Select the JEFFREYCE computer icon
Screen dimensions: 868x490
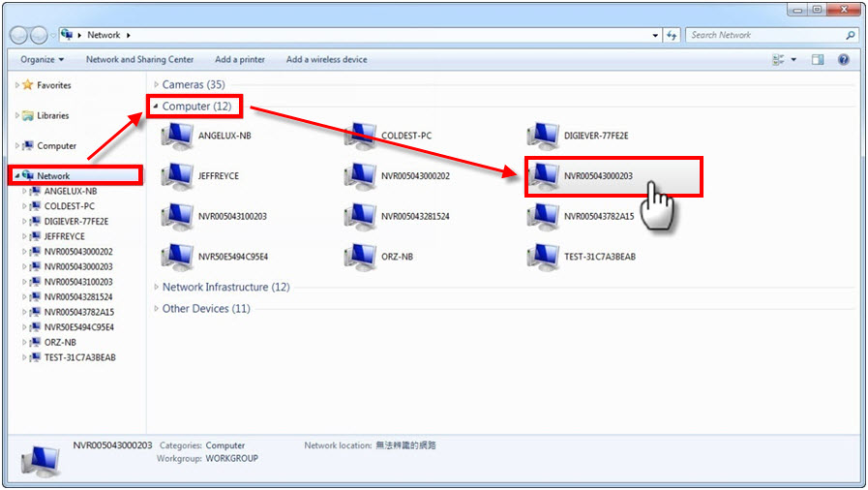click(x=178, y=176)
